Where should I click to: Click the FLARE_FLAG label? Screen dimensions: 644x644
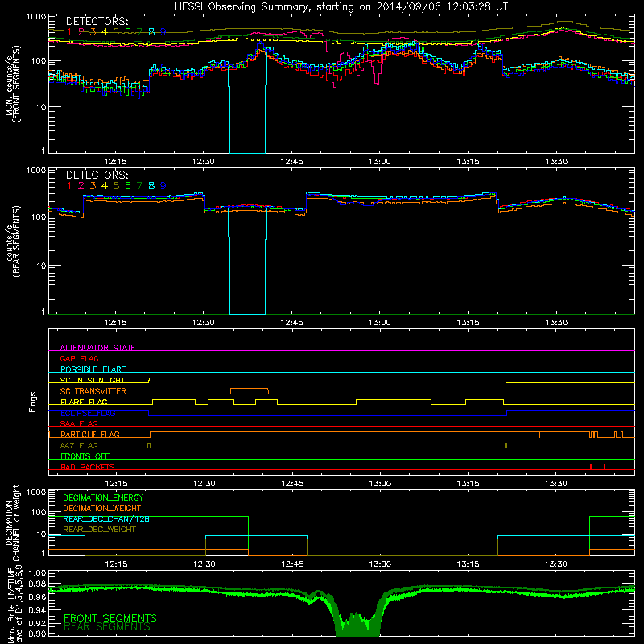84,402
